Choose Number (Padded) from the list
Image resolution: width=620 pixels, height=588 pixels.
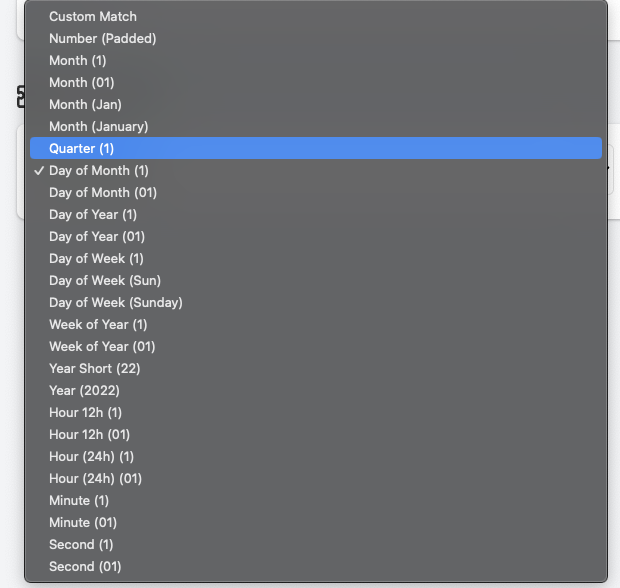[x=103, y=39]
